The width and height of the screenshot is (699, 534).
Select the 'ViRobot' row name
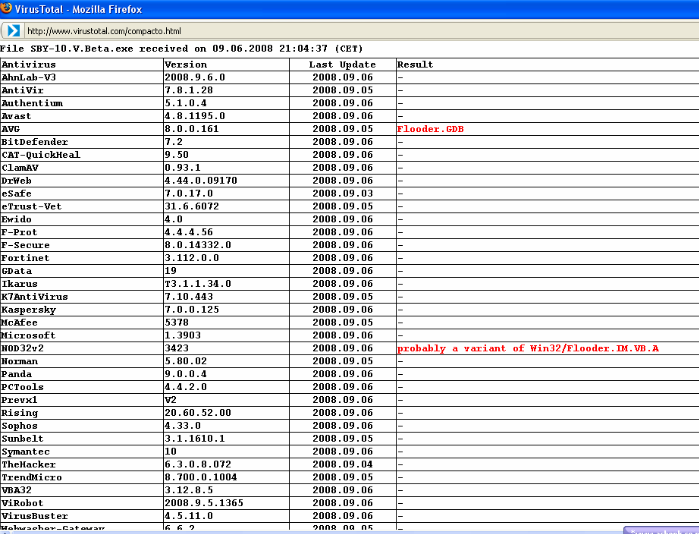pyautogui.click(x=22, y=503)
